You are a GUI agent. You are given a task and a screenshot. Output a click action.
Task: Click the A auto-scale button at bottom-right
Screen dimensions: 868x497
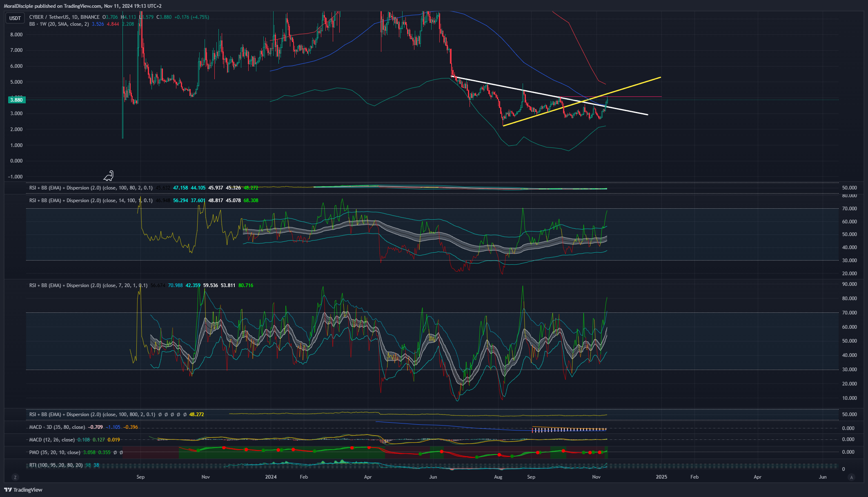point(851,477)
